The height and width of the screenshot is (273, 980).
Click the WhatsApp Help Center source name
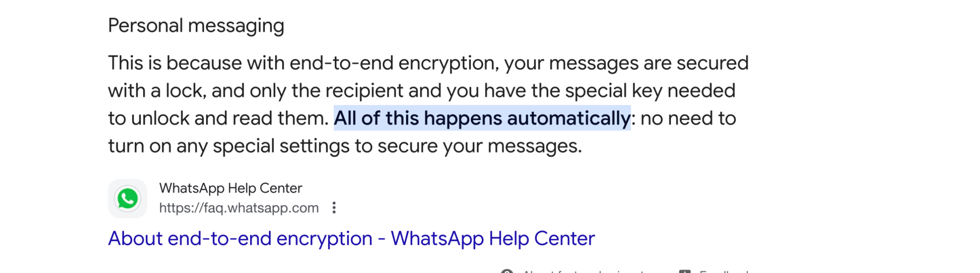pos(231,187)
